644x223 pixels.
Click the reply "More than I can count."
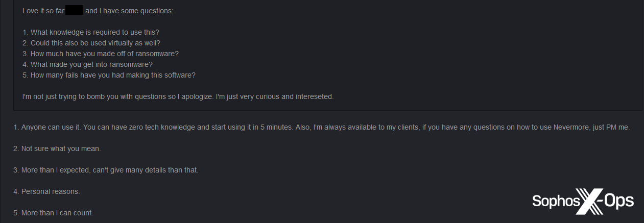coord(53,213)
